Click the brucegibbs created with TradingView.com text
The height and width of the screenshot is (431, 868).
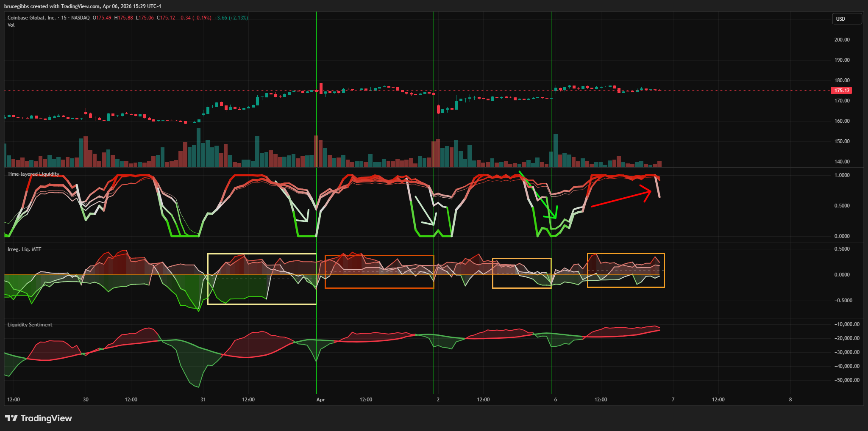(x=83, y=6)
